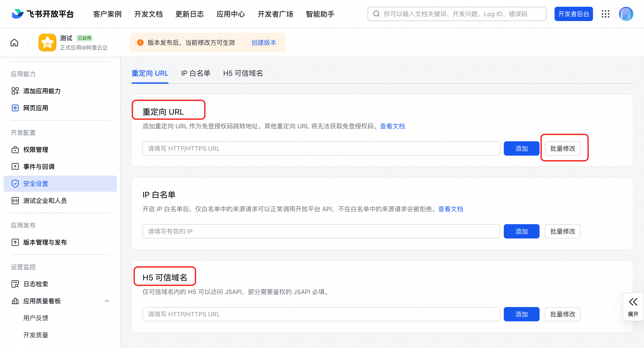The width and height of the screenshot is (644, 348).
Task: Switch to H5 可信域名 tab
Action: coord(243,73)
